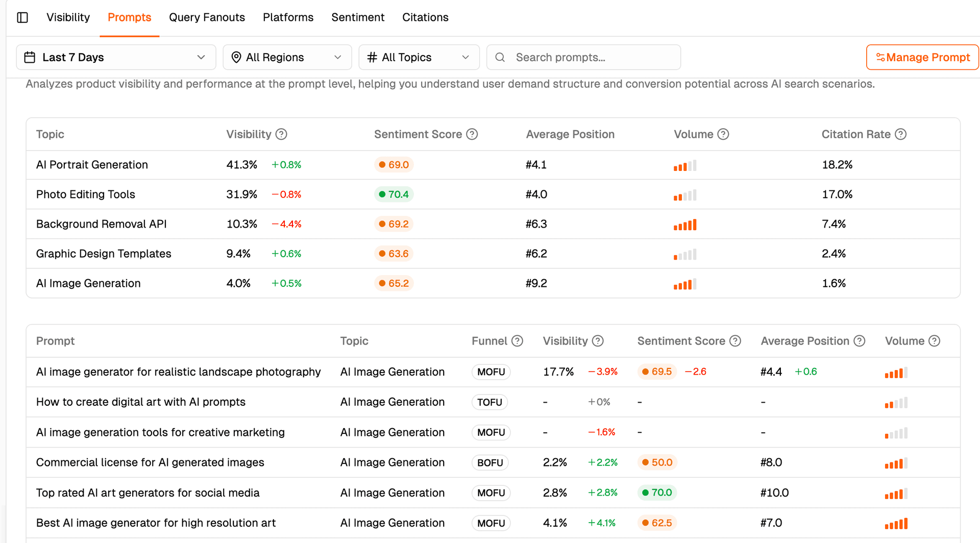Viewport: 980px width, 543px height.
Task: Click the calendar icon in date filter
Action: 30,57
